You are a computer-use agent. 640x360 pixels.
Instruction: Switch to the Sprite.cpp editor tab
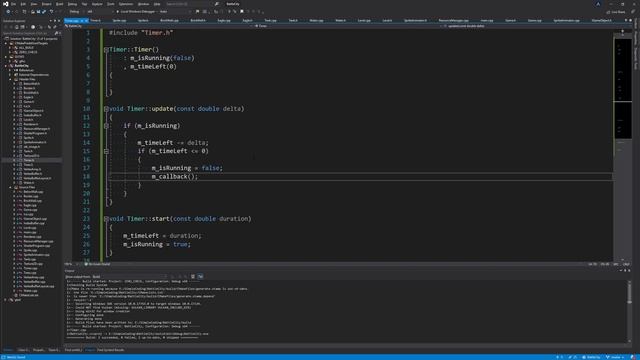[120, 20]
